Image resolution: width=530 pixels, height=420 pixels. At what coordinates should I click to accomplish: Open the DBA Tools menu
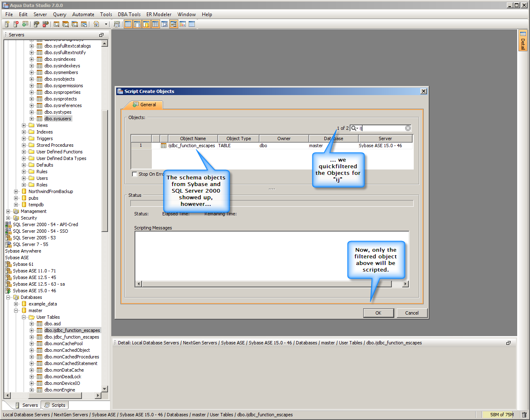(x=129, y=14)
